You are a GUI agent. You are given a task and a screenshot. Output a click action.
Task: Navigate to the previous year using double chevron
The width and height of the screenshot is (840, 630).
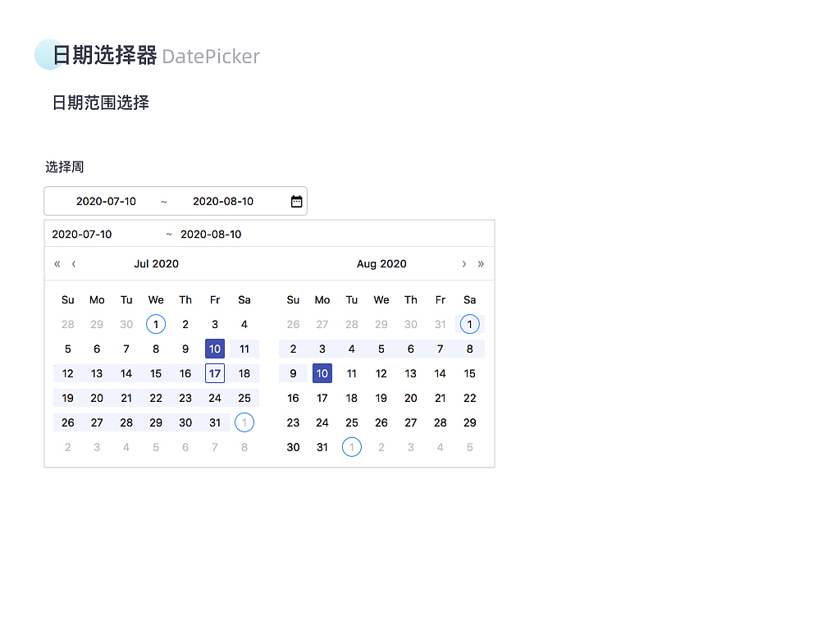coord(57,263)
